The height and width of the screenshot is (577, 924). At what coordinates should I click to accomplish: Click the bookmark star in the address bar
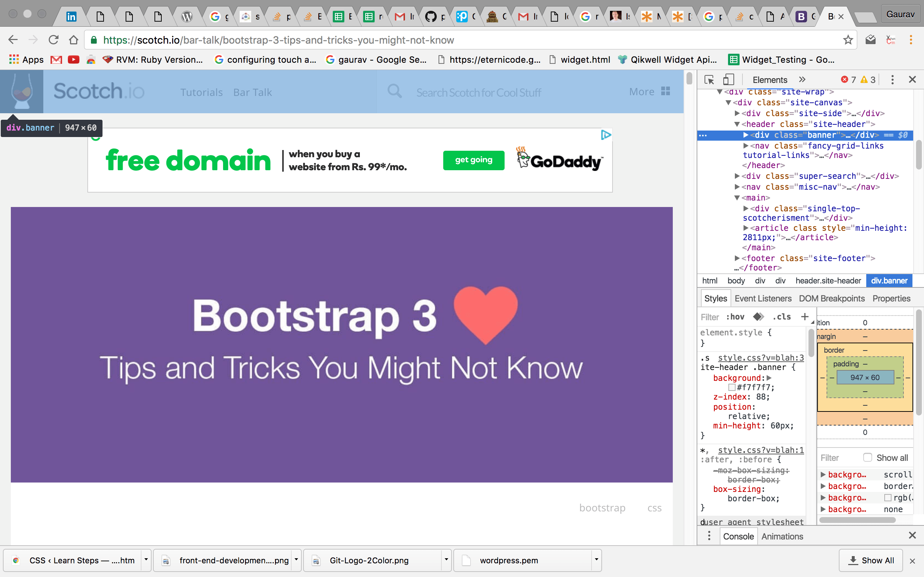coord(848,40)
